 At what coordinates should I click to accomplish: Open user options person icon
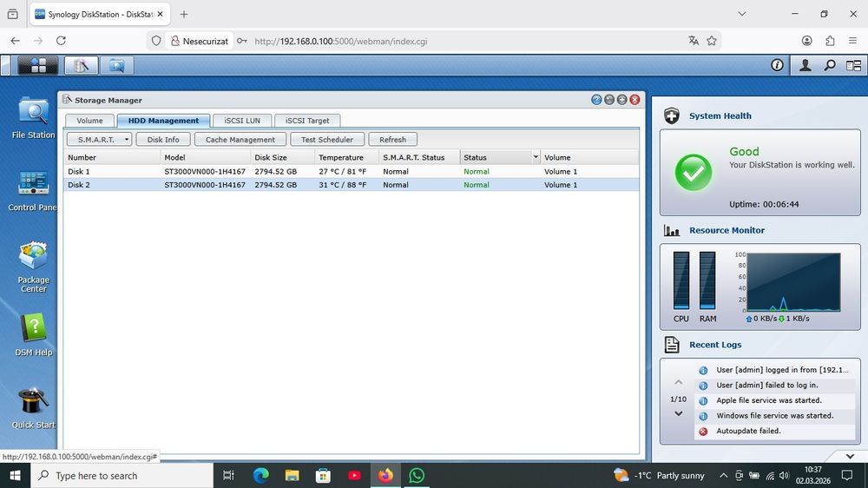point(805,65)
